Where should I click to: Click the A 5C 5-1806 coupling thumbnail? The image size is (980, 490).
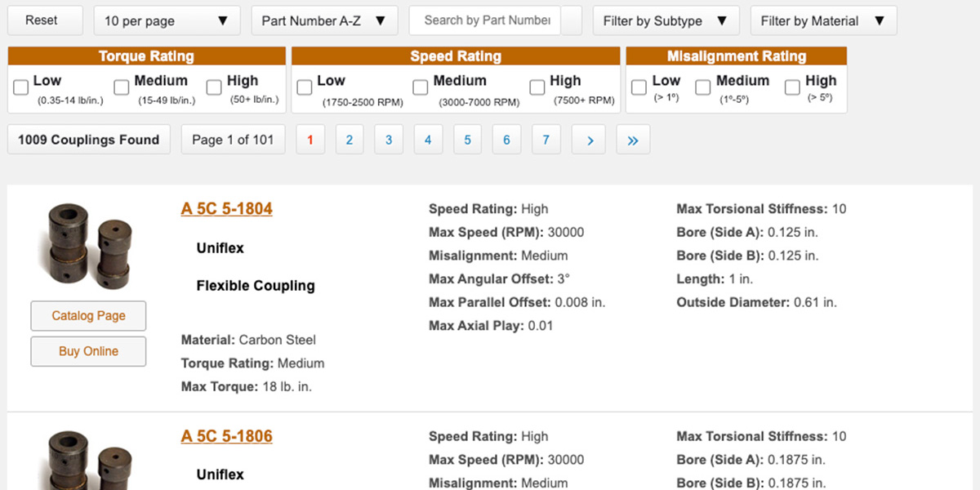[x=89, y=460]
